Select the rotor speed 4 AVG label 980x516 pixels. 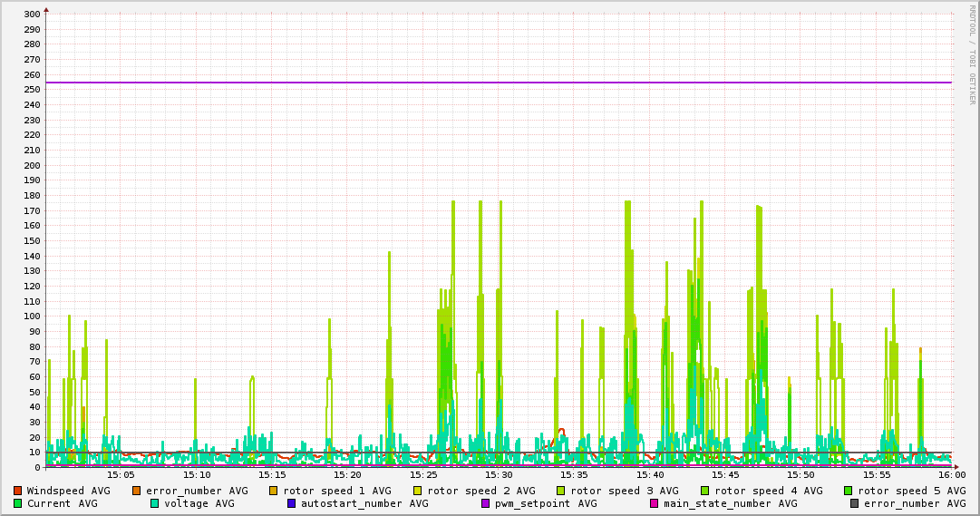(x=768, y=491)
